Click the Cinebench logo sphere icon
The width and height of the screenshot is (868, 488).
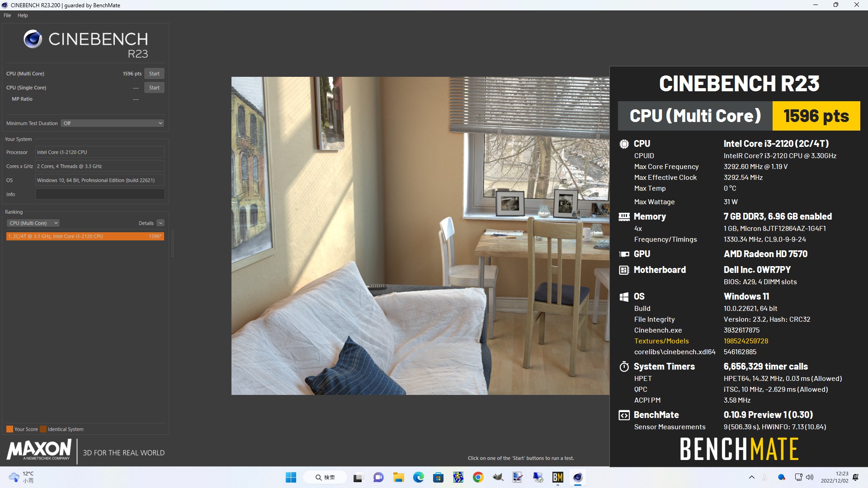pos(33,39)
